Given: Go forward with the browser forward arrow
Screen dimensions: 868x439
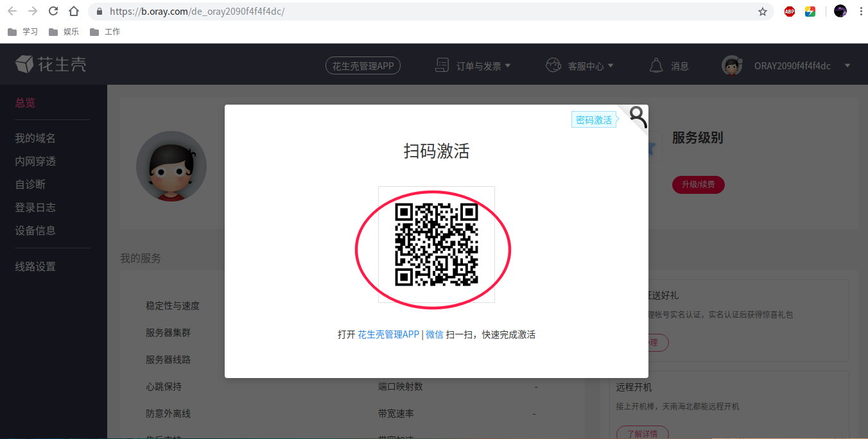Looking at the screenshot, I should point(33,12).
